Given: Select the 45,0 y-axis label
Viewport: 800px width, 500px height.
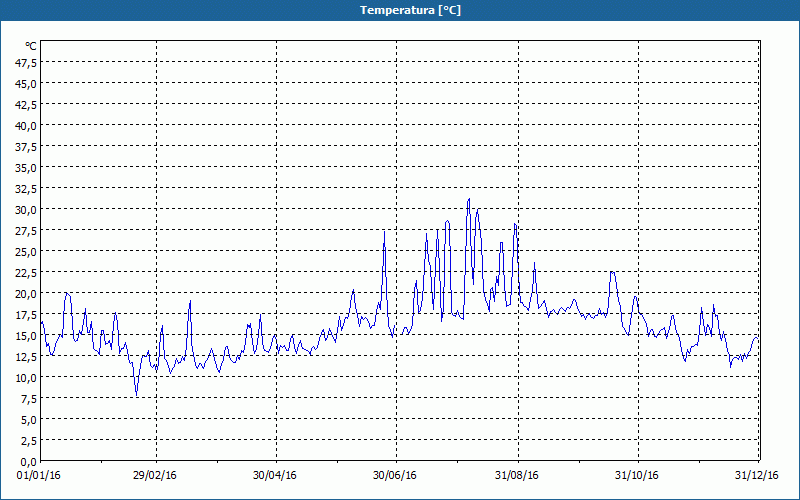Looking at the screenshot, I should pos(26,83).
